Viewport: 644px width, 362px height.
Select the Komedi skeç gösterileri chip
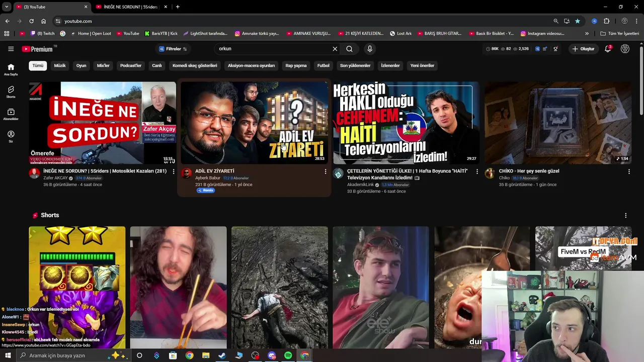point(195,65)
